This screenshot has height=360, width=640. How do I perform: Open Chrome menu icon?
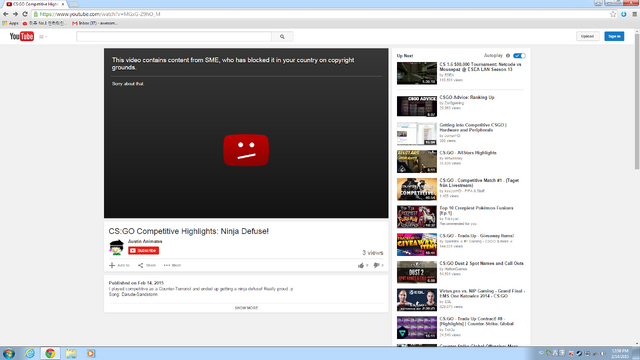pyautogui.click(x=634, y=14)
